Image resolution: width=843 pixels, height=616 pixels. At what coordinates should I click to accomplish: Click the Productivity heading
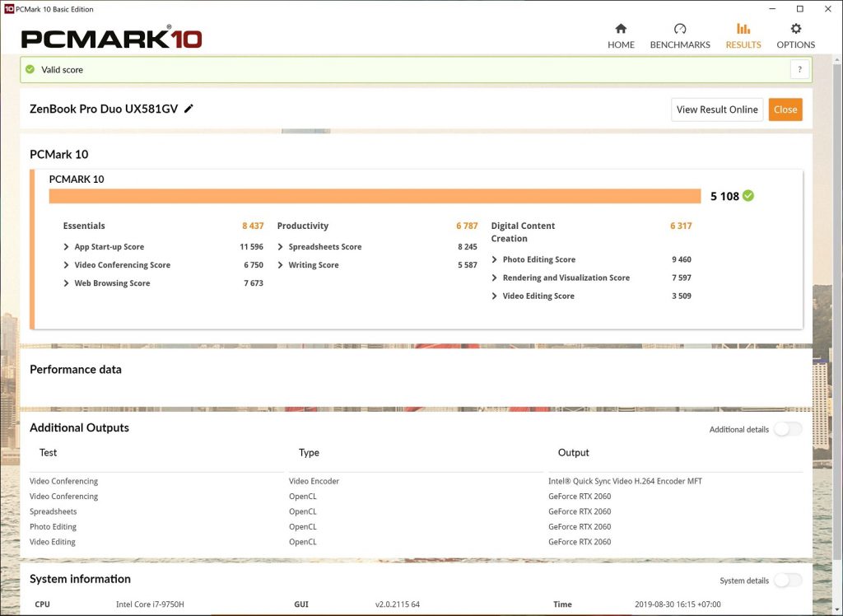click(x=303, y=226)
